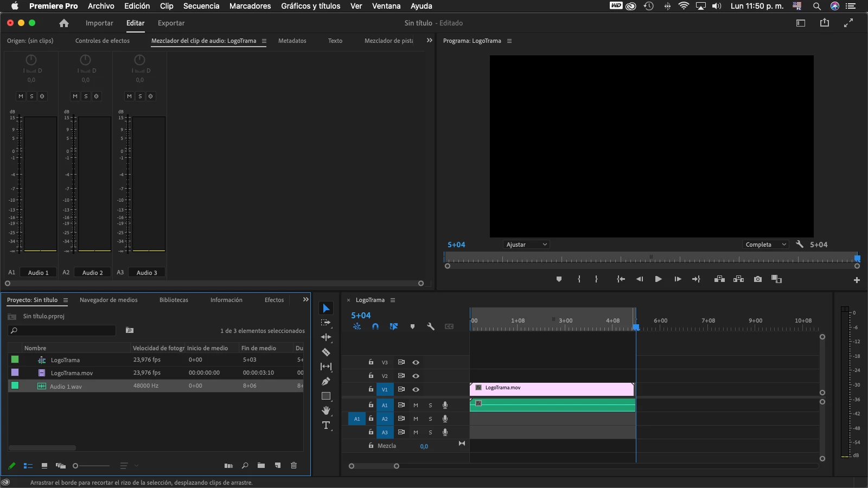The width and height of the screenshot is (868, 488).
Task: Switch to the Navegador de medios tab
Action: (x=108, y=300)
